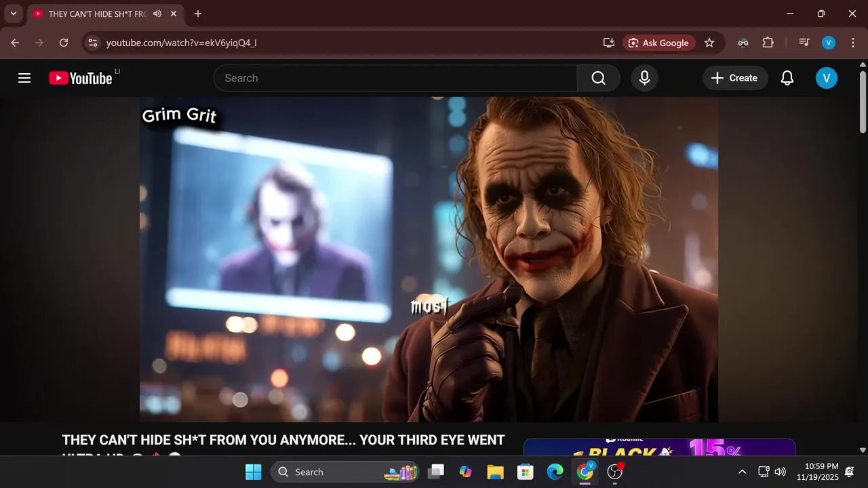
Task: Reload the YouTube page
Action: (x=64, y=43)
